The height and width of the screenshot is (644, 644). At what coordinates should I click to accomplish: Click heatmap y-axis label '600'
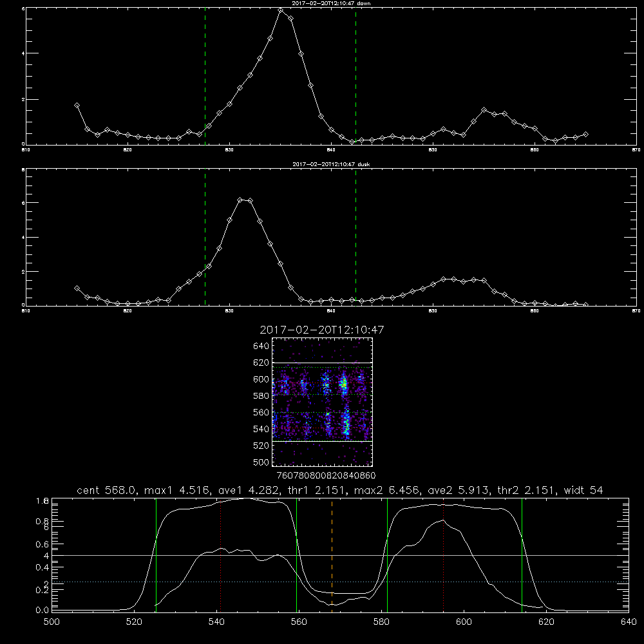[261, 379]
